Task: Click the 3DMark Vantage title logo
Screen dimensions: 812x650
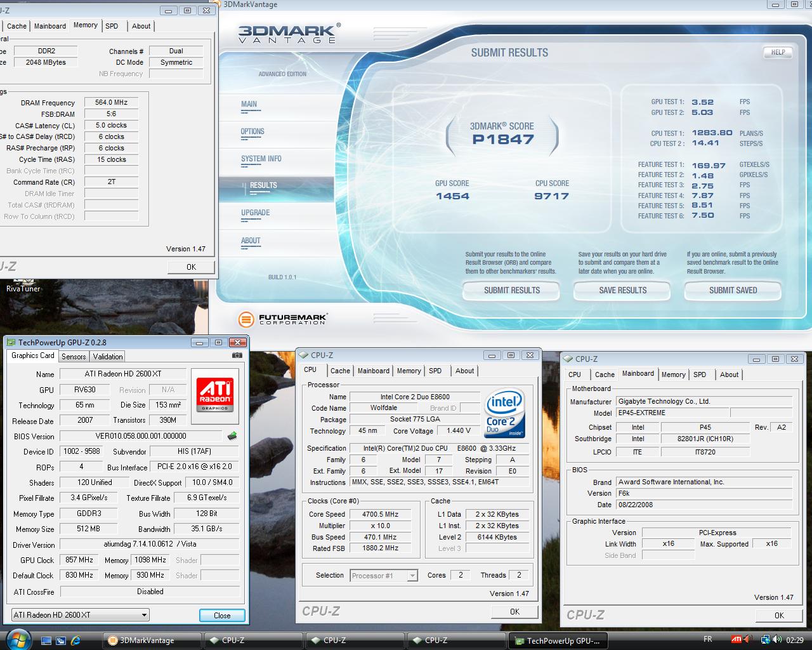Action: click(x=289, y=34)
